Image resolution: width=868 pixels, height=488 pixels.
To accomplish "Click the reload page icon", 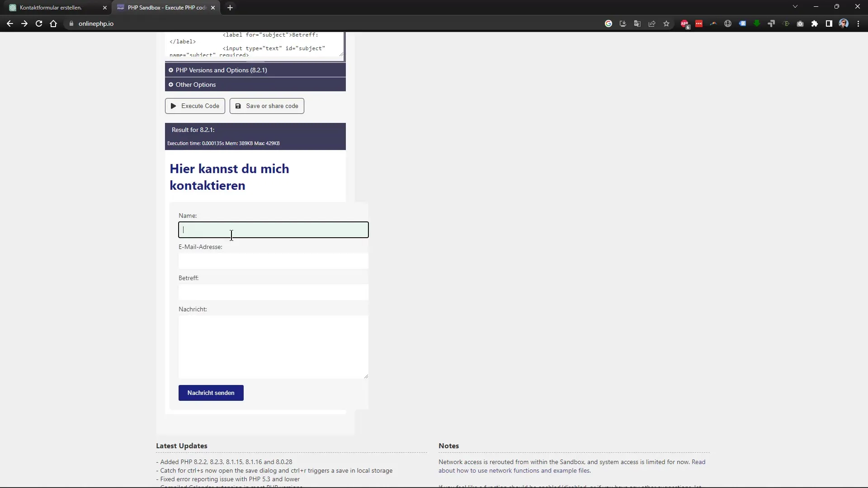I will 38,23.
